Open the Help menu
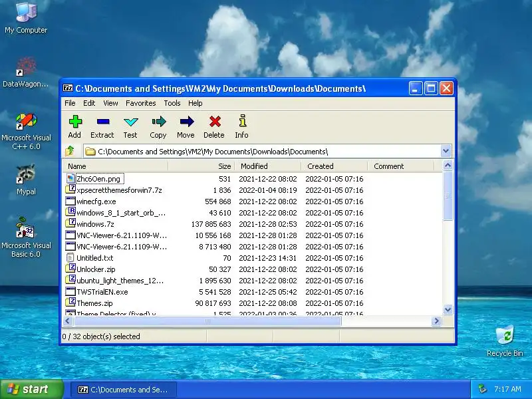The image size is (532, 399). (x=196, y=103)
